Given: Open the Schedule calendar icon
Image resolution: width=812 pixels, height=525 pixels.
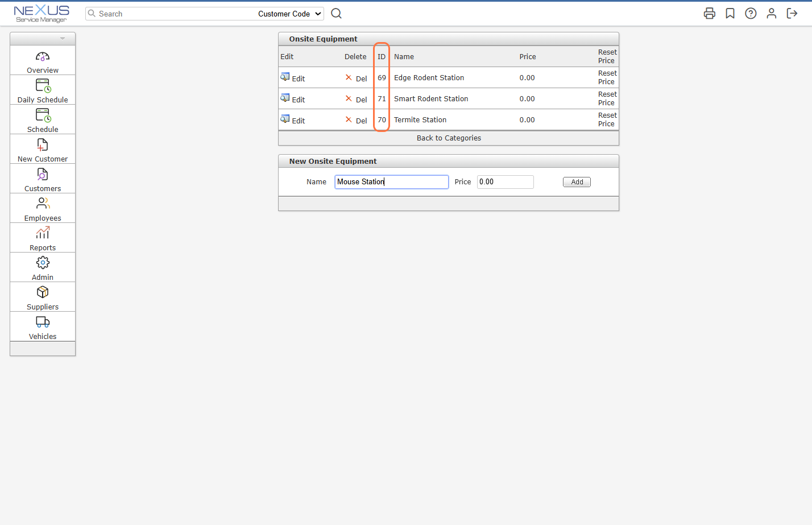Looking at the screenshot, I should pos(43,115).
